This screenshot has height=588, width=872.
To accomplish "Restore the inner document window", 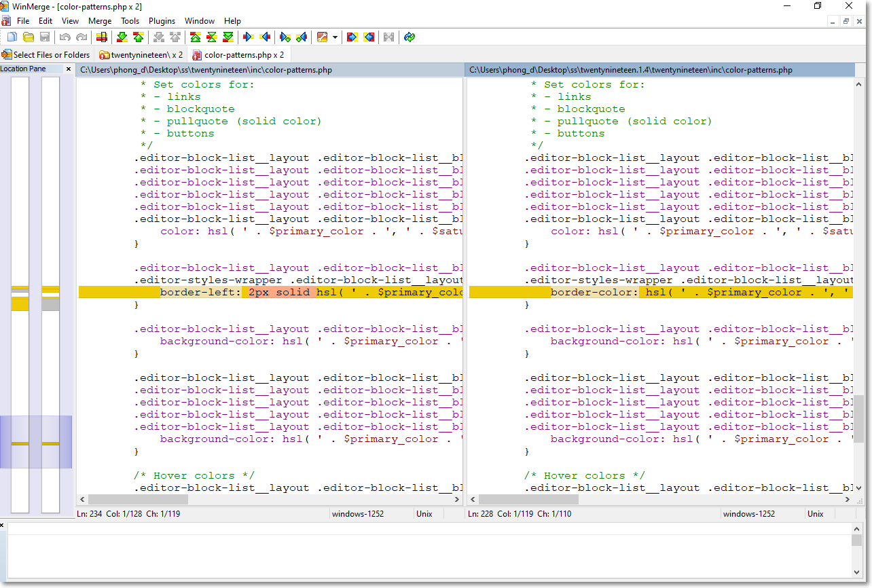I will coord(846,21).
